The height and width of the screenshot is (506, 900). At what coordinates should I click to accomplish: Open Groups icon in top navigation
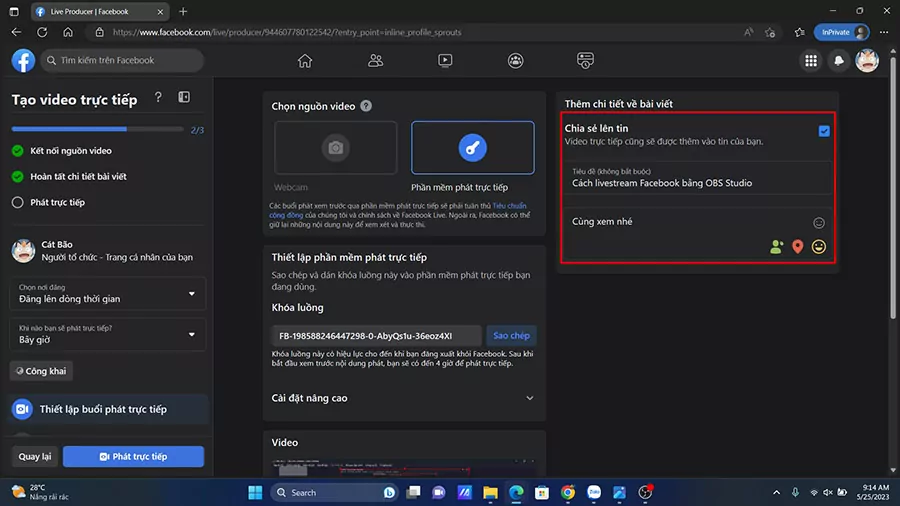pyautogui.click(x=515, y=60)
